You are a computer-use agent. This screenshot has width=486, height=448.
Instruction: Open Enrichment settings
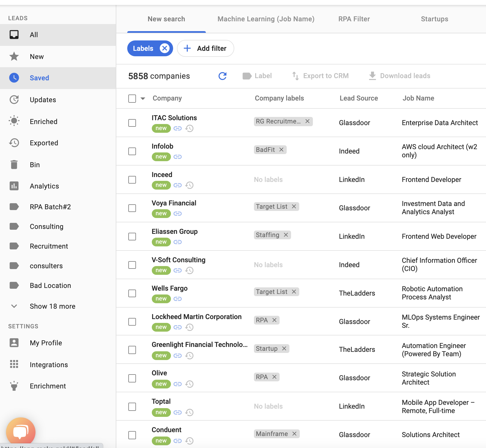(58, 386)
